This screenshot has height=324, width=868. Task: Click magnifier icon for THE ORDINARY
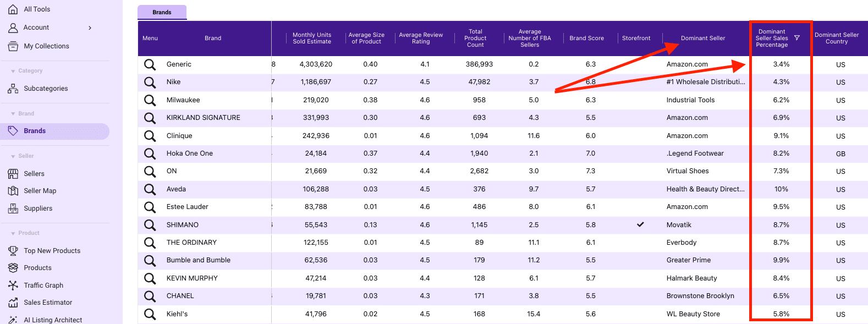point(150,243)
